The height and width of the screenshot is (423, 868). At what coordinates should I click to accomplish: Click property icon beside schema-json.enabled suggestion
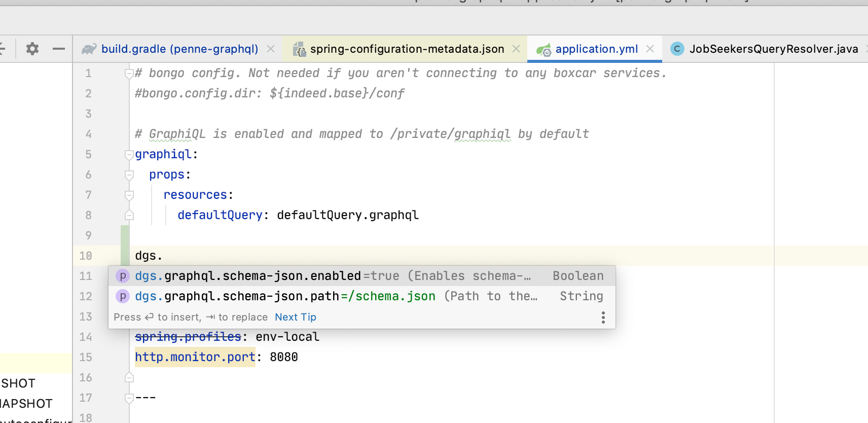[122, 276]
